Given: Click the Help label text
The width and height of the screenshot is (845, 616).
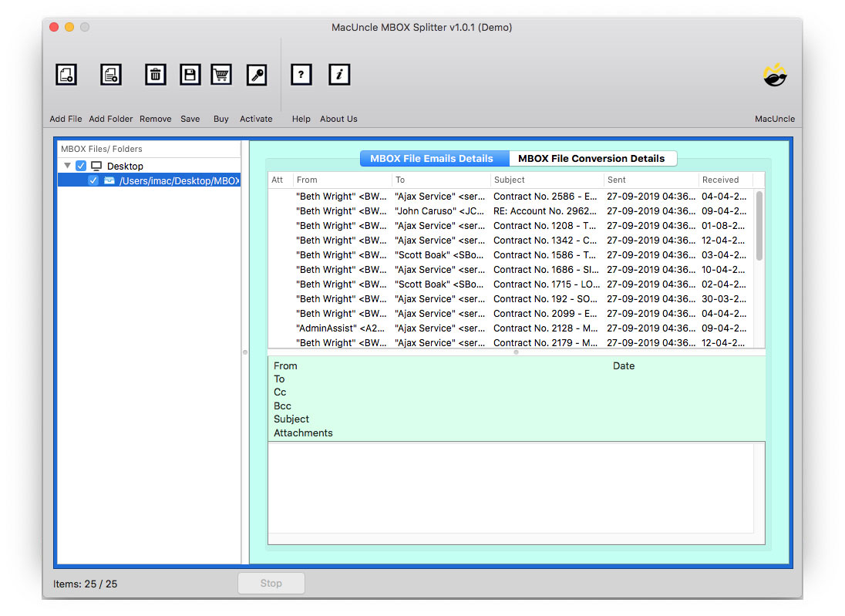Looking at the screenshot, I should click(x=301, y=119).
